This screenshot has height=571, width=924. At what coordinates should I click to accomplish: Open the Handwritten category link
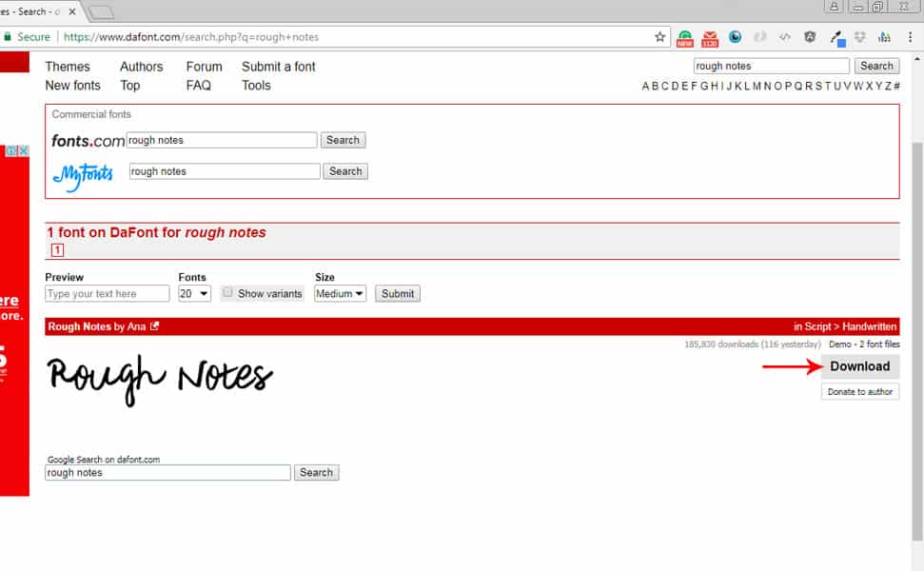tap(869, 326)
